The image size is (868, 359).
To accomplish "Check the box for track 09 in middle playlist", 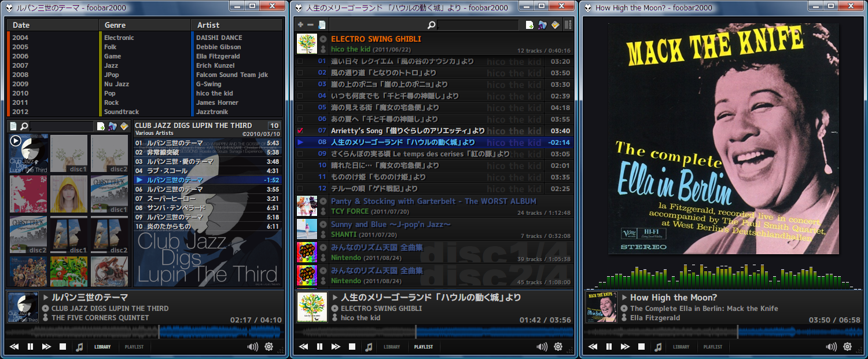I will click(x=300, y=154).
